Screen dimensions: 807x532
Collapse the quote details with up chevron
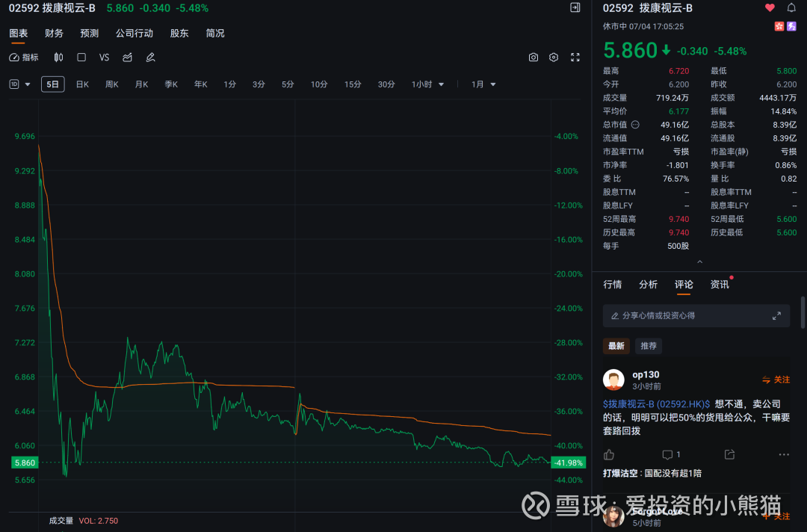(x=700, y=262)
